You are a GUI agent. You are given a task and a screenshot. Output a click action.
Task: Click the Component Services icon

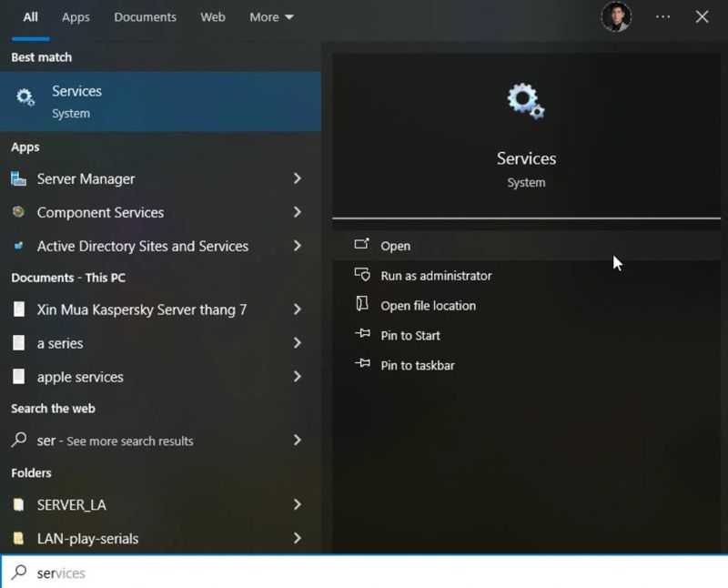[19, 212]
